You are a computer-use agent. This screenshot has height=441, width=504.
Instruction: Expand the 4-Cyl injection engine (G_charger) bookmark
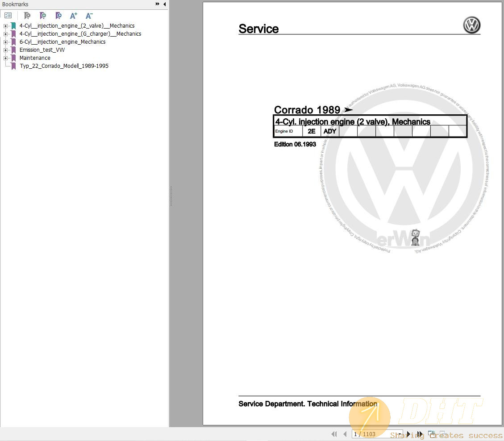pos(5,34)
